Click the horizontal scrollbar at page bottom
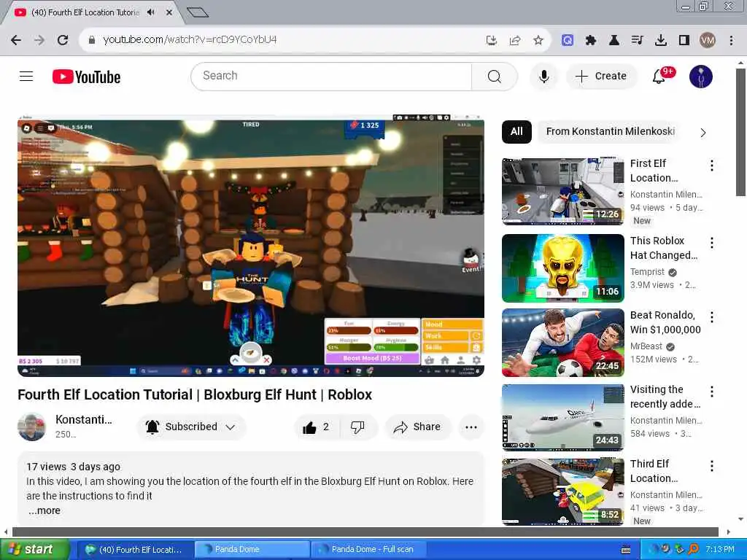The image size is (747, 560). 365,532
